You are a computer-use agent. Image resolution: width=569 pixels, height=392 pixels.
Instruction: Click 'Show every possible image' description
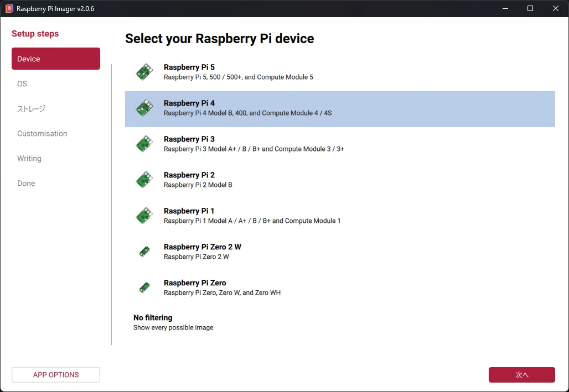pyautogui.click(x=173, y=327)
